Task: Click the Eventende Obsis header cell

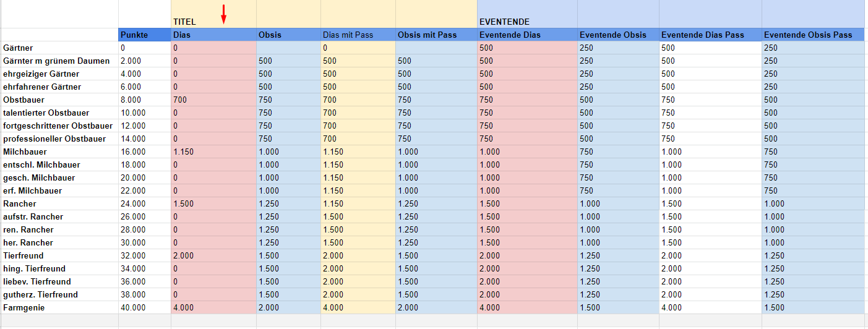Action: pos(618,35)
